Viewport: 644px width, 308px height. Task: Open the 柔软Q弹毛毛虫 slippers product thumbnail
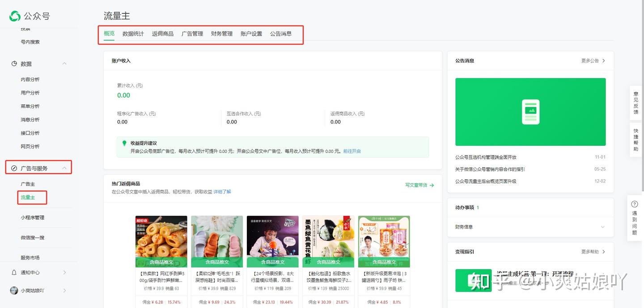pos(217,241)
